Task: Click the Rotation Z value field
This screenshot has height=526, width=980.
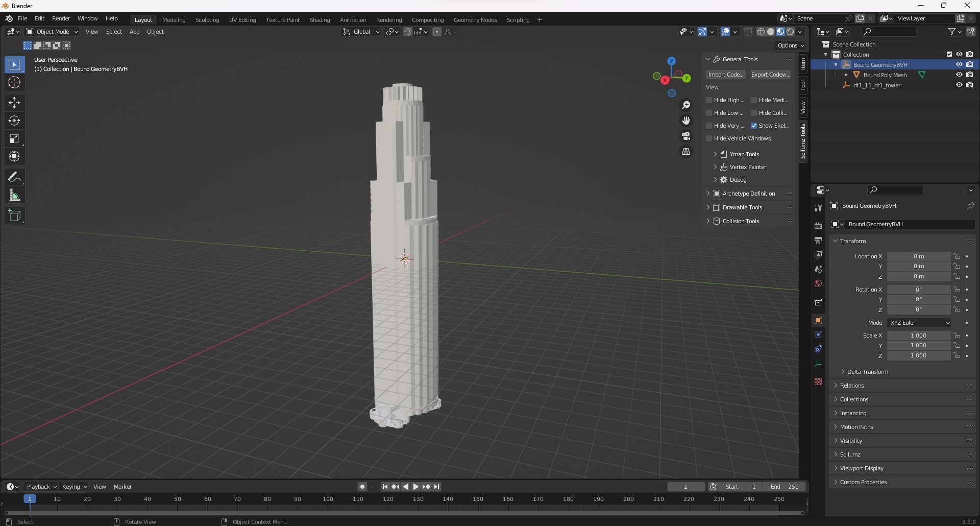Action: [x=919, y=309]
